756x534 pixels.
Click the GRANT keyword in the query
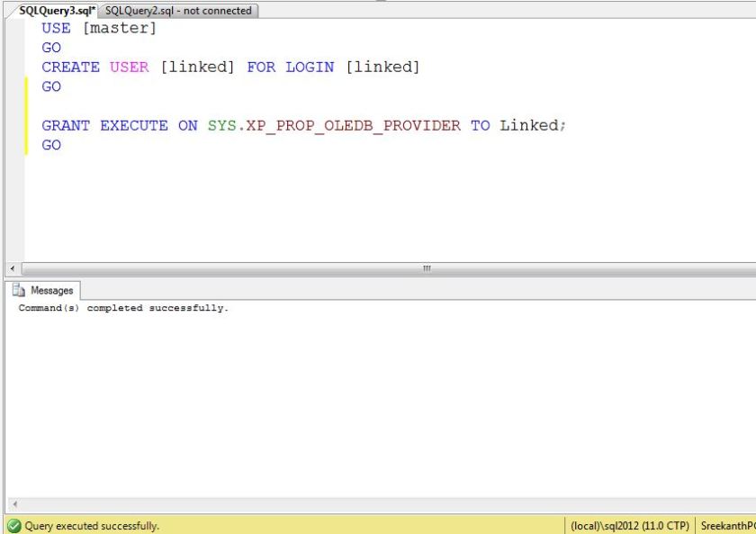[66, 126]
